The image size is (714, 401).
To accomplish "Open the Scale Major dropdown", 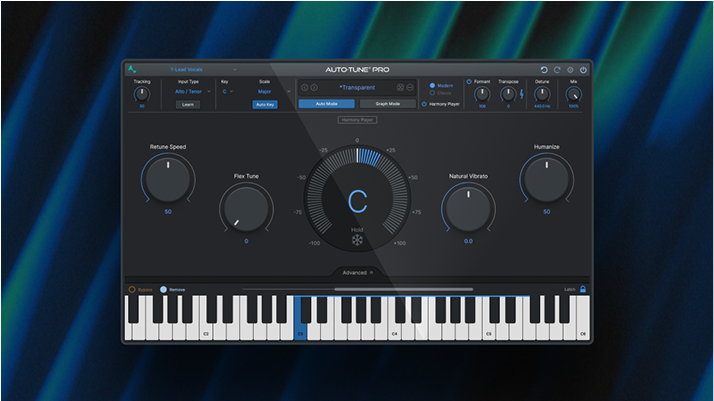I will [265, 91].
